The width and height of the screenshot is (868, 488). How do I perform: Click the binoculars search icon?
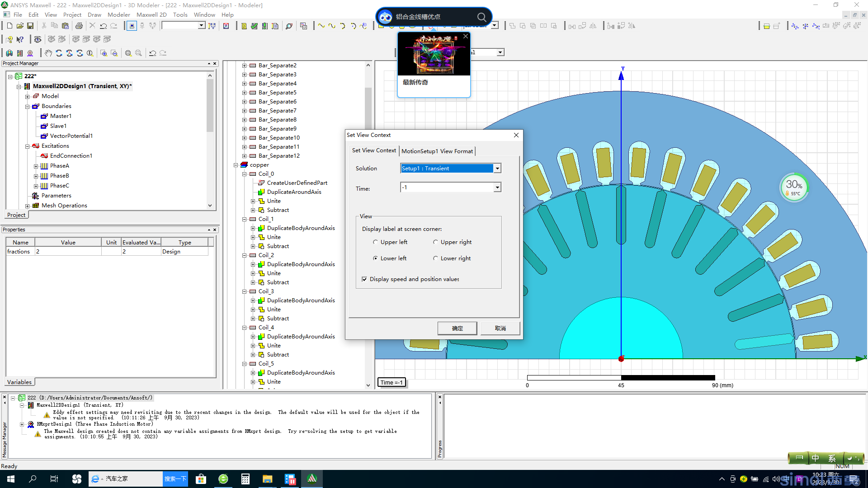[x=9, y=53]
